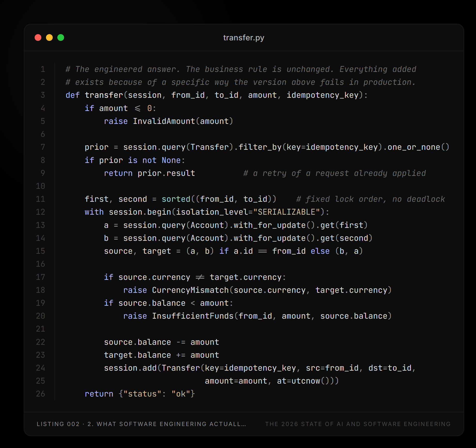Click the 'else' keyword on line 15
Viewport: 476px width, 448px height.
[x=320, y=251]
